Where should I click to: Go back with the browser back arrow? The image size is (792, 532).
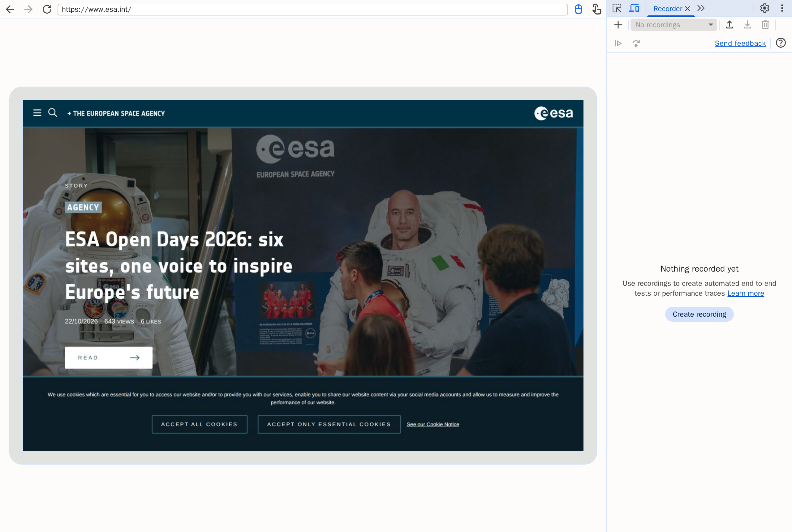point(10,9)
